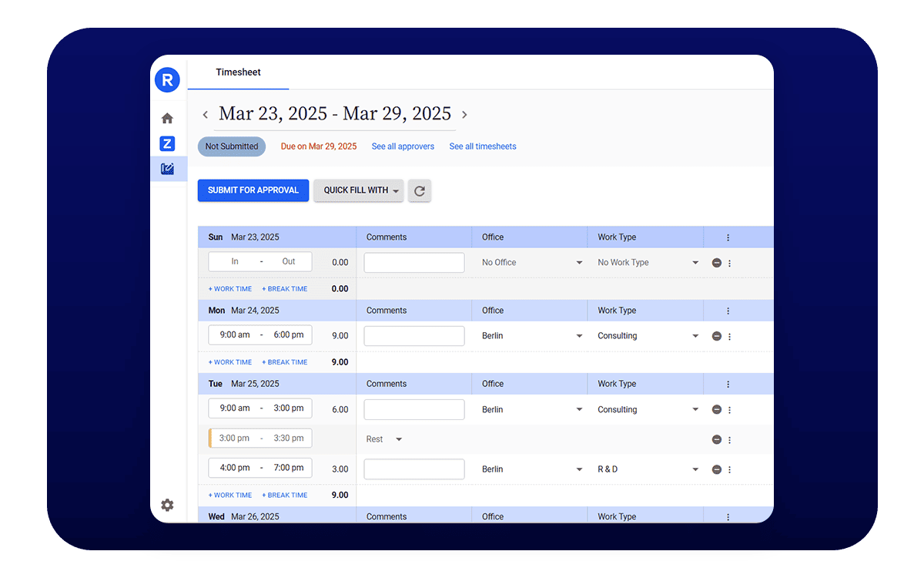
Task: Click the 3:00 pm - 3:30 pm break field
Action: coord(260,439)
